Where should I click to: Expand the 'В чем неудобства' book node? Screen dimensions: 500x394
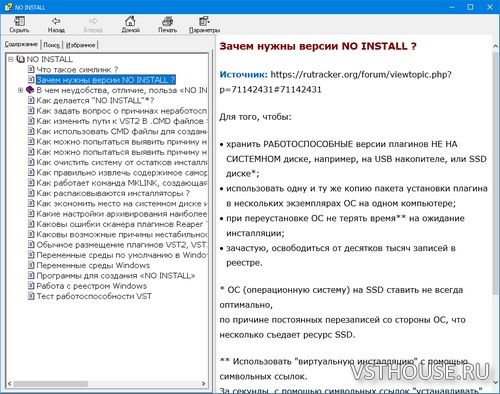(21, 90)
